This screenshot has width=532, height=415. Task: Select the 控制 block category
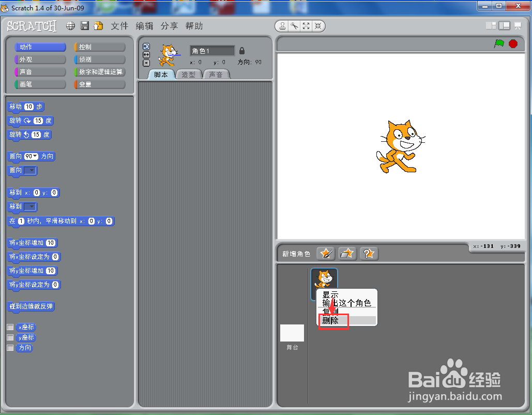coord(99,47)
